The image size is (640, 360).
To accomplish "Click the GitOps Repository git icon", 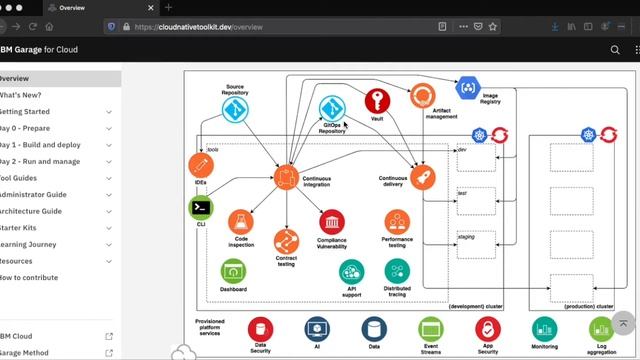I will coord(332,109).
